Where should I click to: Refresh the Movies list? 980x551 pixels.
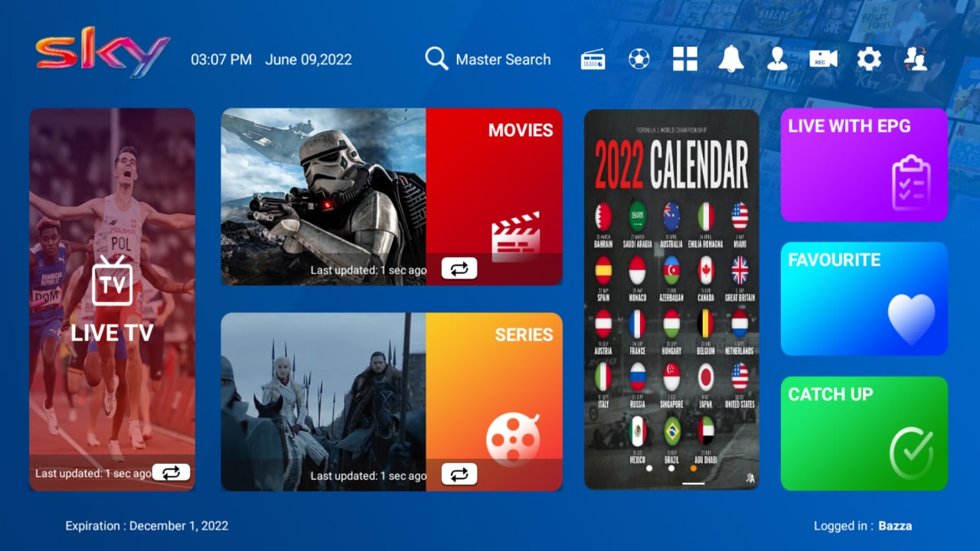point(459,269)
